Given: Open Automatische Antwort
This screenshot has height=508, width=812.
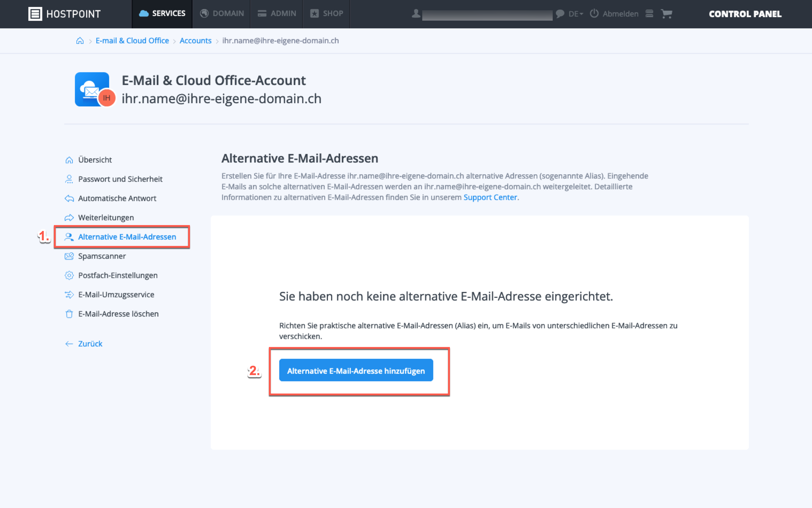Looking at the screenshot, I should coord(117,198).
